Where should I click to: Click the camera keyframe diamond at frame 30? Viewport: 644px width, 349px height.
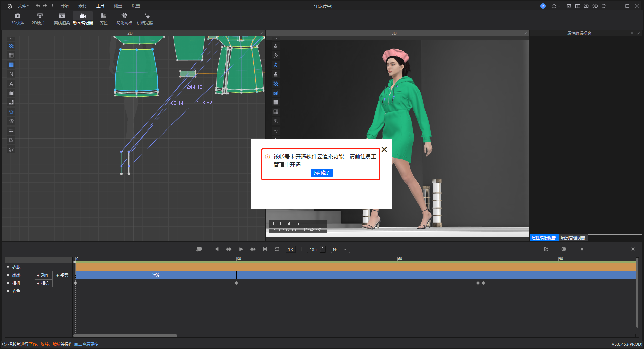coord(236,283)
